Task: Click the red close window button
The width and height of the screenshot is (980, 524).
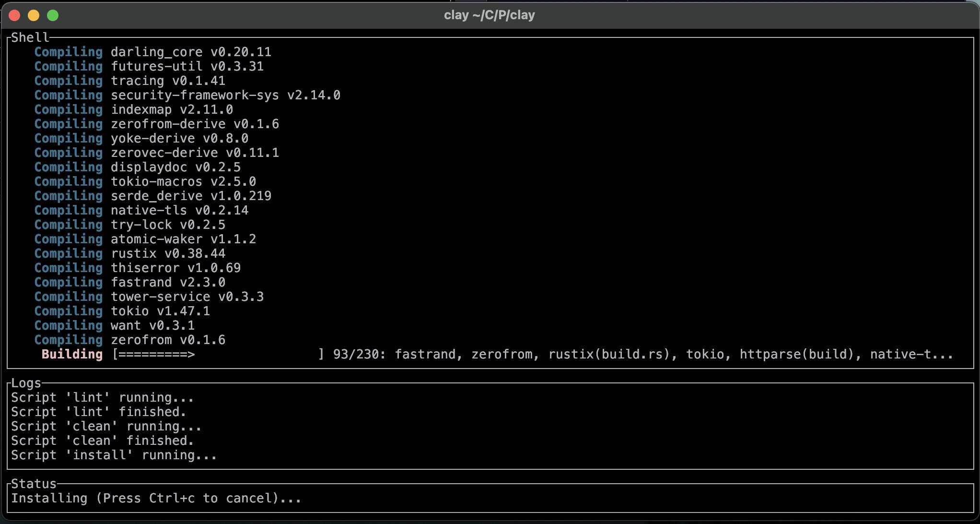Action: pos(14,15)
